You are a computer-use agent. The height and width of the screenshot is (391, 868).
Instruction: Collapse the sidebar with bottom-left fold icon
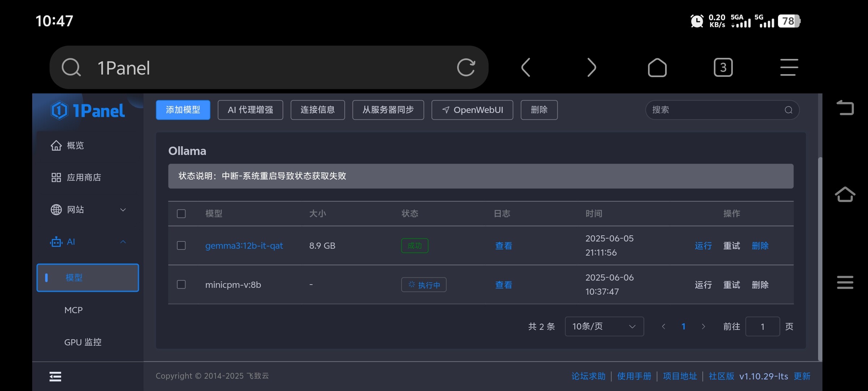coord(55,377)
